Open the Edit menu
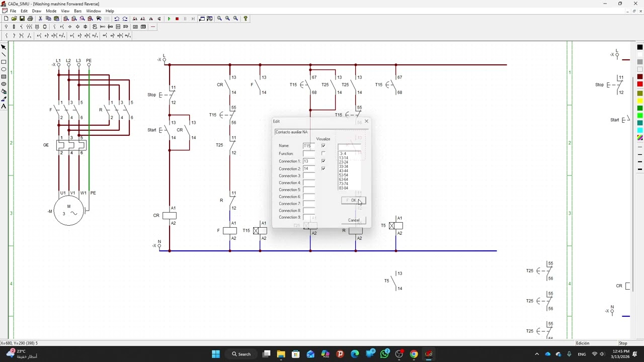This screenshot has height=362, width=644. point(24,11)
